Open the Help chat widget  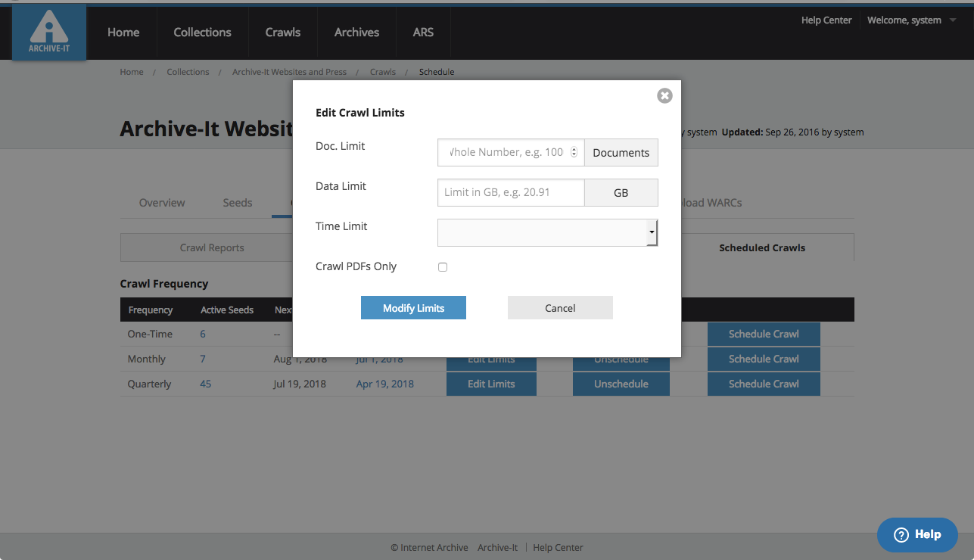click(x=917, y=534)
